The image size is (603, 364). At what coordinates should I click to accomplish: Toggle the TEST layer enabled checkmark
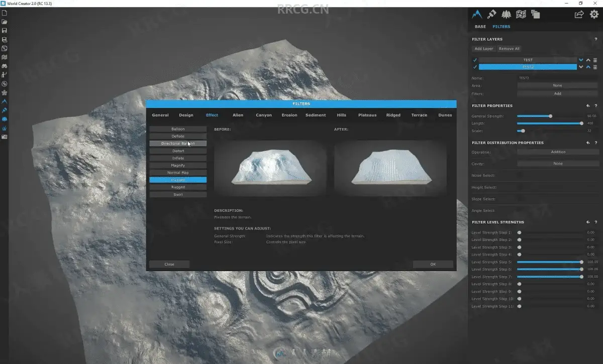click(x=475, y=60)
